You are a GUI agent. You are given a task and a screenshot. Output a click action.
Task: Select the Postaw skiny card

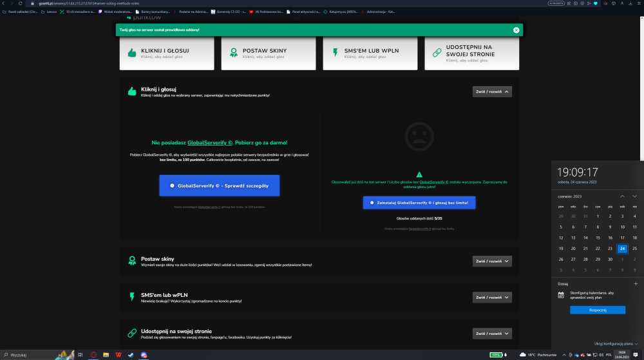point(269,53)
